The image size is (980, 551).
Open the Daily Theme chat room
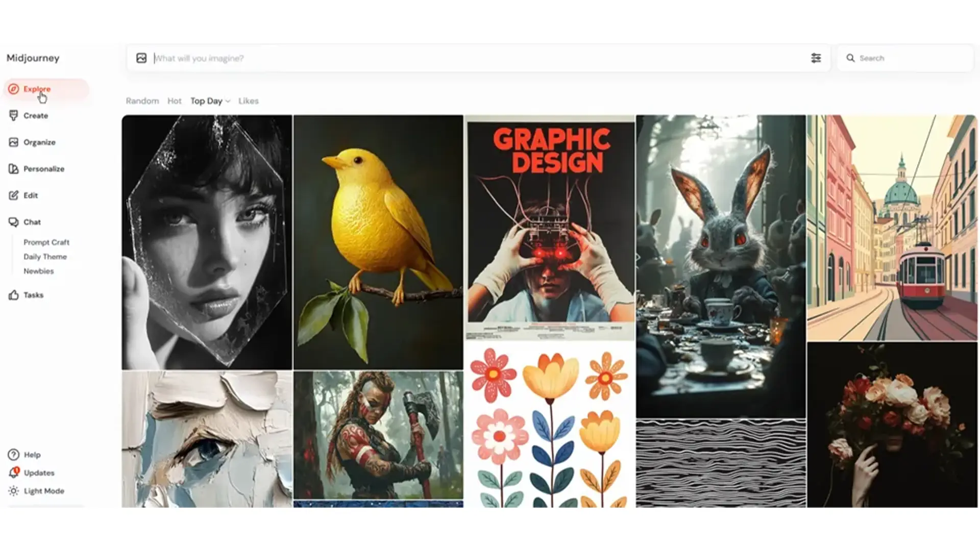click(45, 257)
